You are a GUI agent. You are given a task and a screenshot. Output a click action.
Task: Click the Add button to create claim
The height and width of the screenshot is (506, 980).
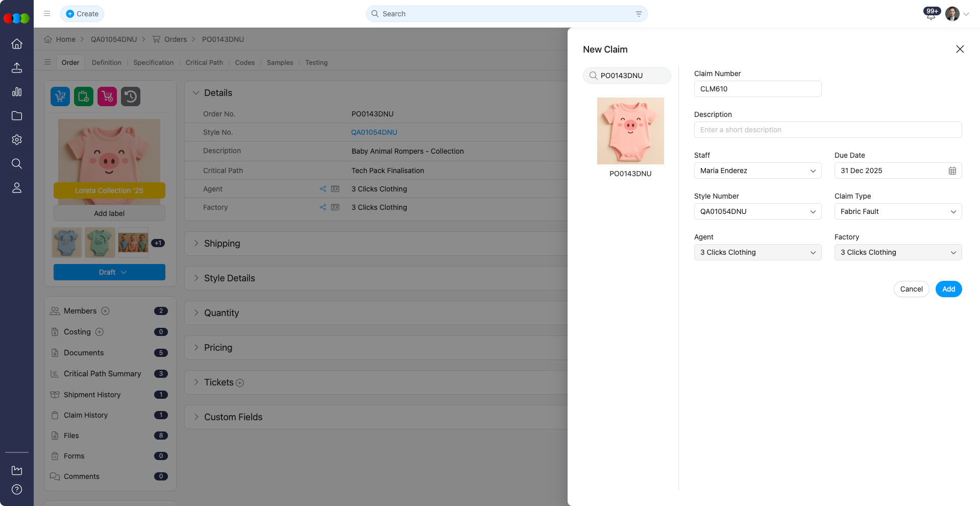(x=948, y=289)
